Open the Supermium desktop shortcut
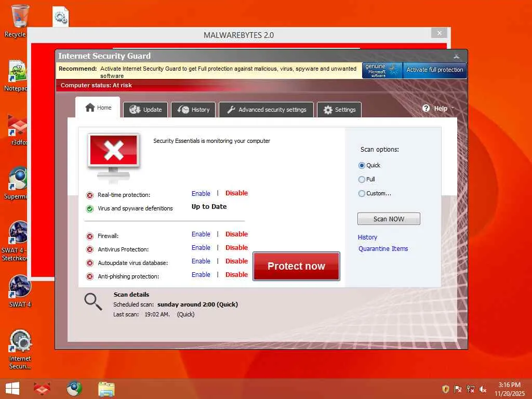Viewport: 532px width, 399px height. pyautogui.click(x=17, y=183)
